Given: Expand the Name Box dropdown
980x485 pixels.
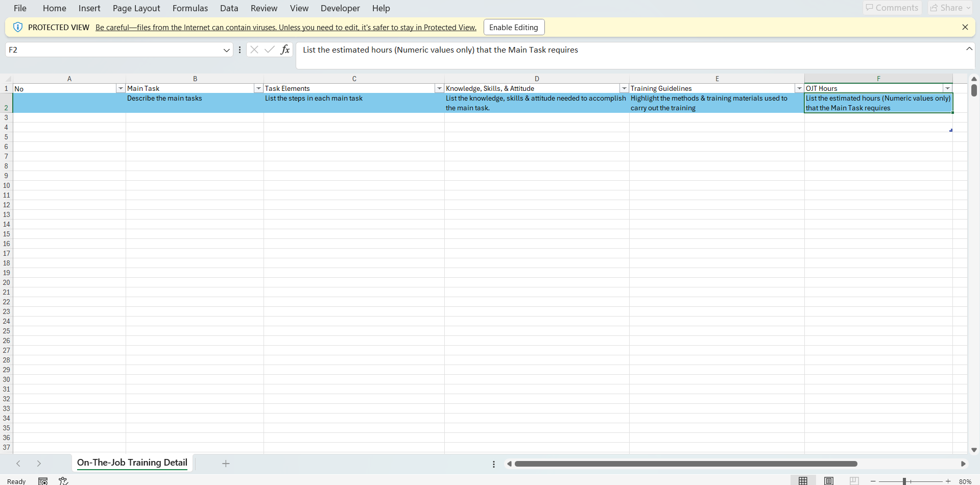Looking at the screenshot, I should coord(226,50).
